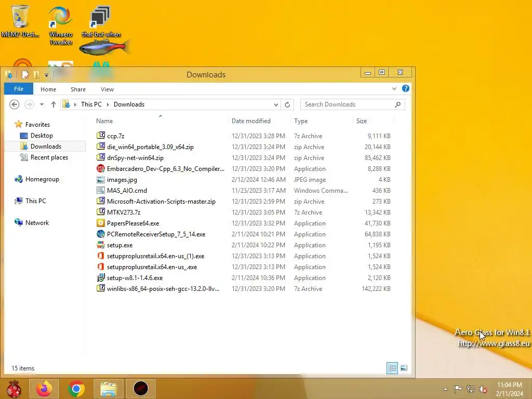Screen dimensions: 532x399
Task: Select ccp.7z archive icon
Action: click(x=100, y=136)
